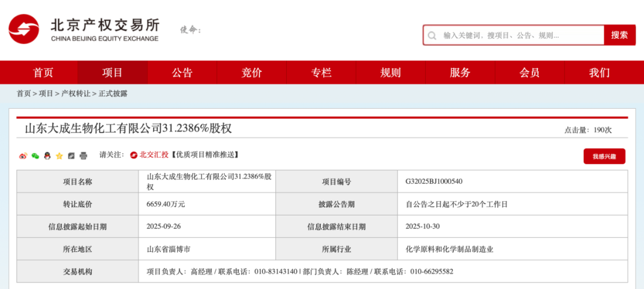Click the 信息披露结束日期 label cell
The width and height of the screenshot is (644, 289).
pyautogui.click(x=336, y=226)
